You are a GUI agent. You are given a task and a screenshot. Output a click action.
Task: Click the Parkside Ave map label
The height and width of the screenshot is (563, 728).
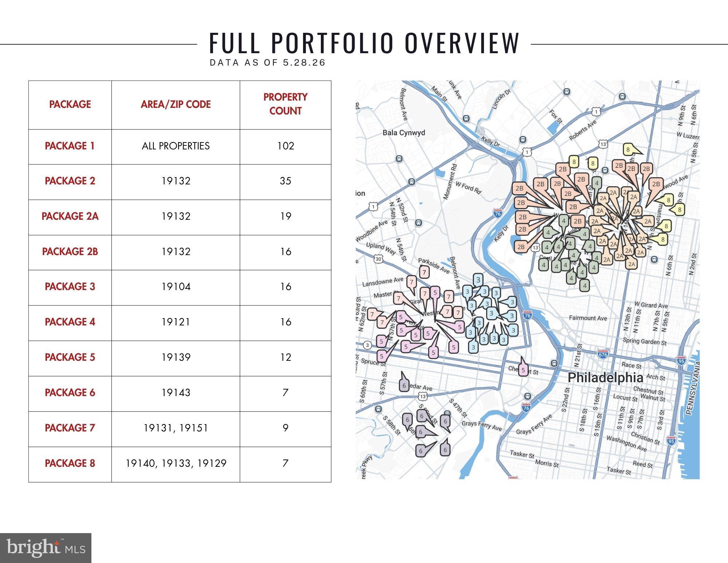(x=434, y=266)
